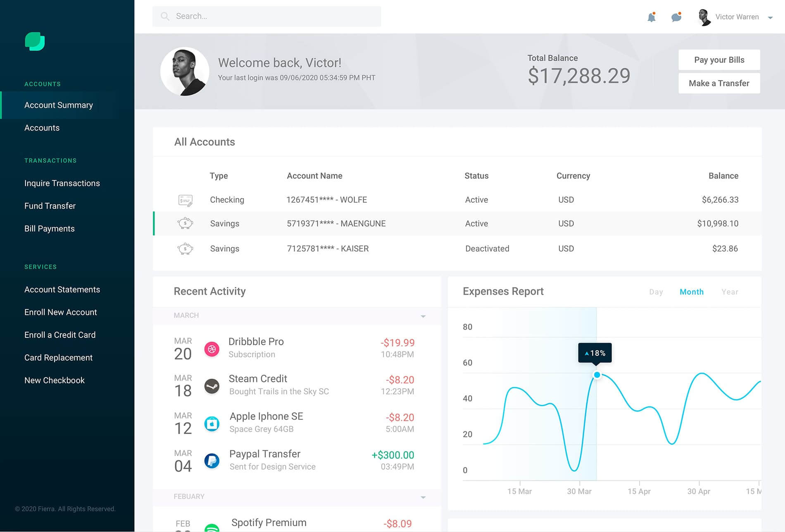Open the chat messages icon
This screenshot has width=785, height=532.
coord(676,17)
